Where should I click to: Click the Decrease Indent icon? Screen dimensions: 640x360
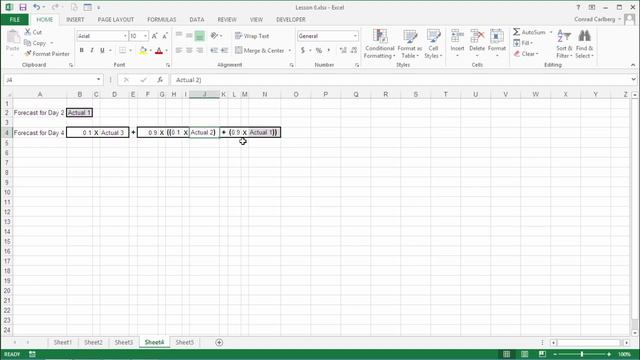pos(214,50)
